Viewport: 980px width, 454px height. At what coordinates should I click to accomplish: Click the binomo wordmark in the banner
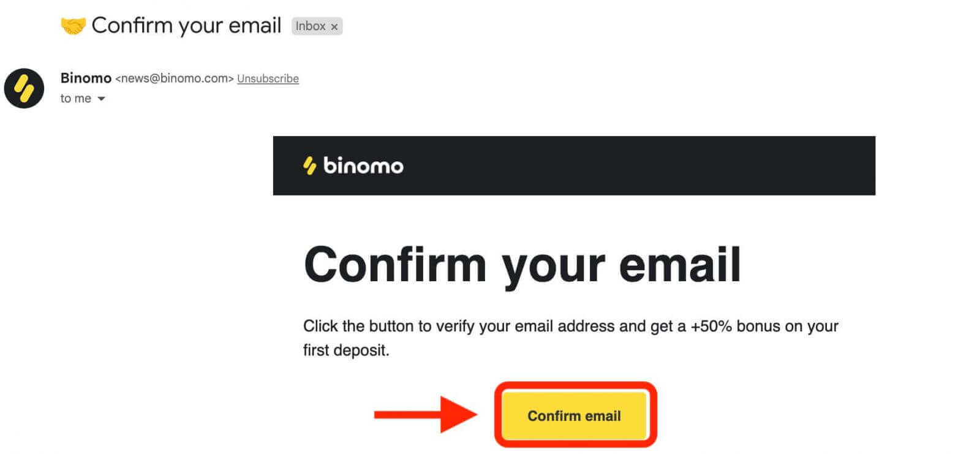point(363,165)
